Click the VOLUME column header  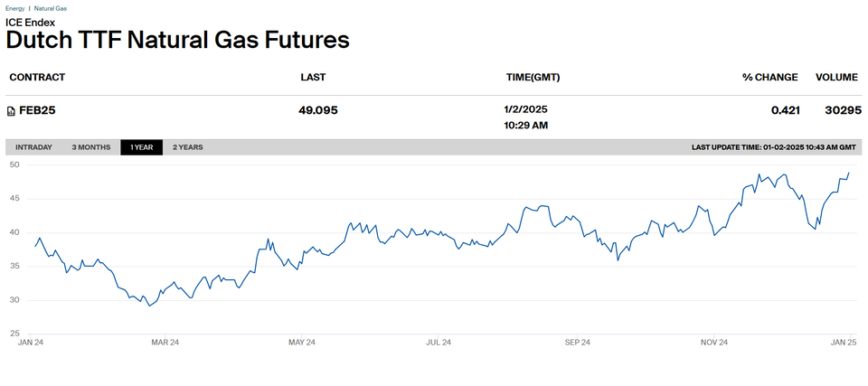837,78
